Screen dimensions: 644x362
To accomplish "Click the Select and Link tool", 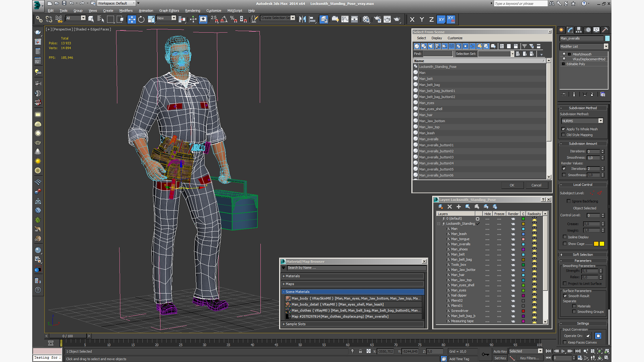I will click(x=39, y=19).
